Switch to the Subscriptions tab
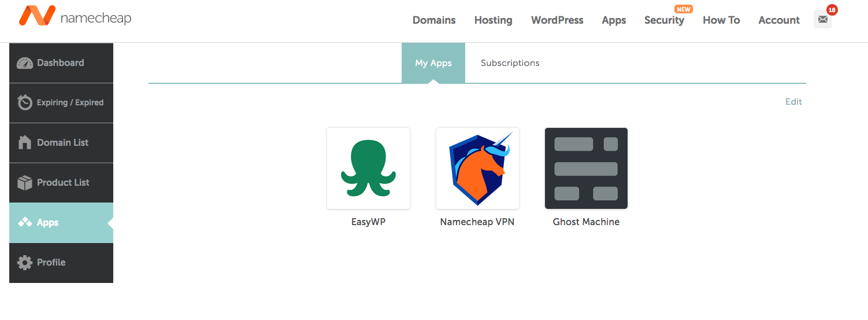The image size is (868, 320). coord(510,63)
